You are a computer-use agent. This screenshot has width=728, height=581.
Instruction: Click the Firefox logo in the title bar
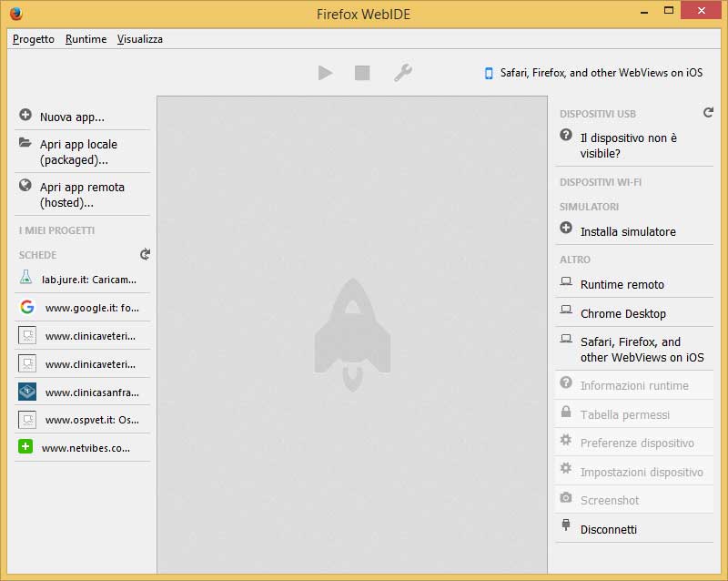16,14
